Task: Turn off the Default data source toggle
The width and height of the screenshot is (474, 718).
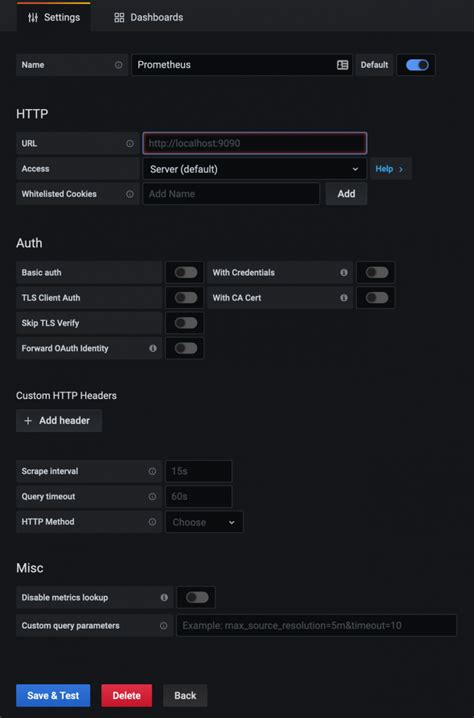Action: (417, 65)
